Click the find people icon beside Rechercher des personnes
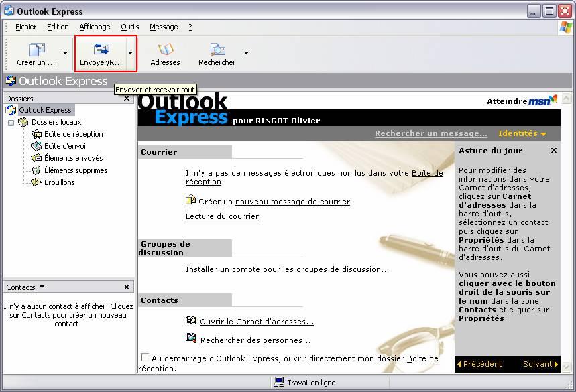 pos(190,338)
